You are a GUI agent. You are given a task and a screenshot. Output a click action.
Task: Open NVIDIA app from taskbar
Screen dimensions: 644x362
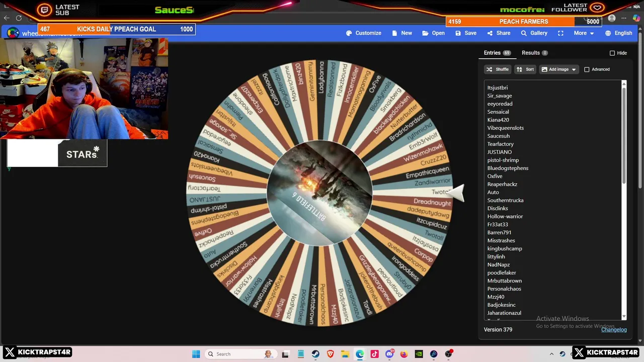pos(419,354)
